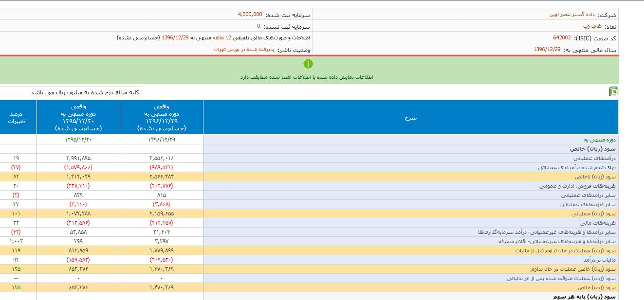
Task: Click the green info circle icon
Action: coord(308,64)
